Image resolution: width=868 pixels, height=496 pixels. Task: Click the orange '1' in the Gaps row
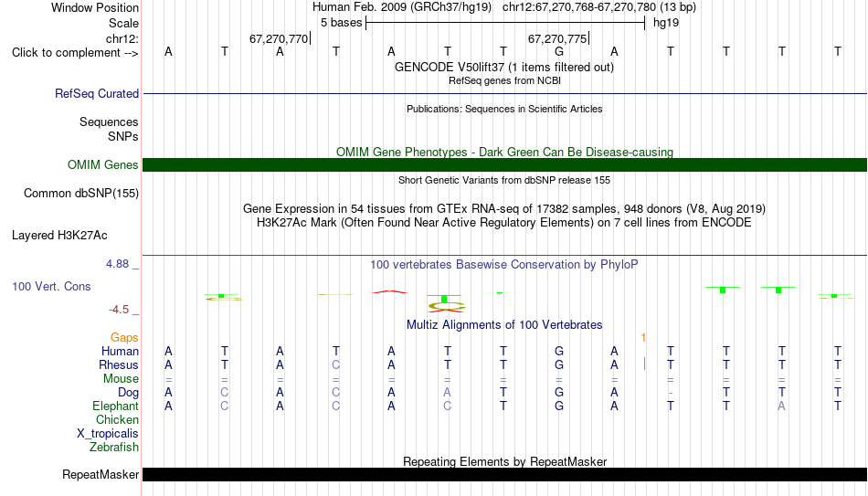click(x=643, y=338)
